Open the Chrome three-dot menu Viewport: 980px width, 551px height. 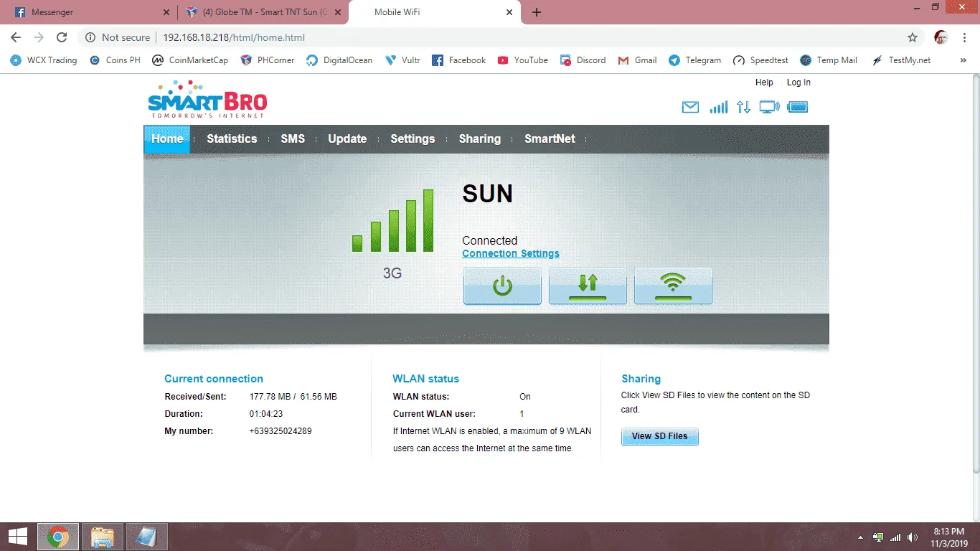pyautogui.click(x=963, y=37)
